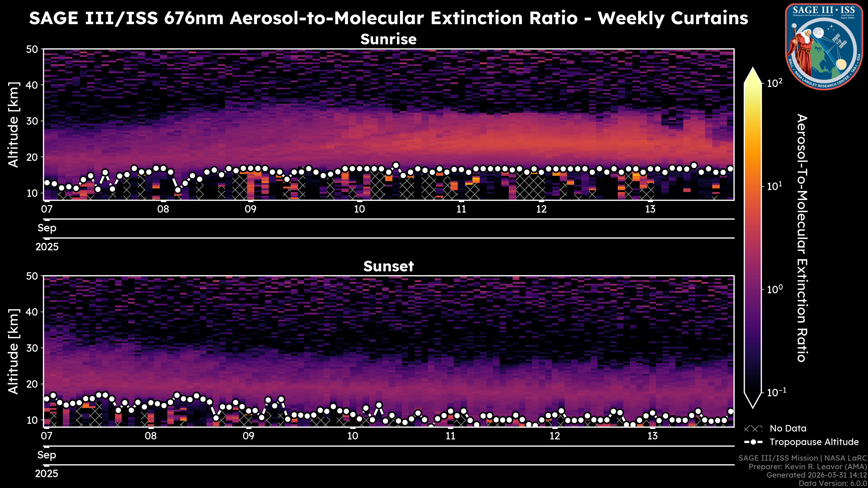Screen dimensions: 868x488
Task: Click the 09 date tick on Sunrise axis
Action: pos(250,209)
